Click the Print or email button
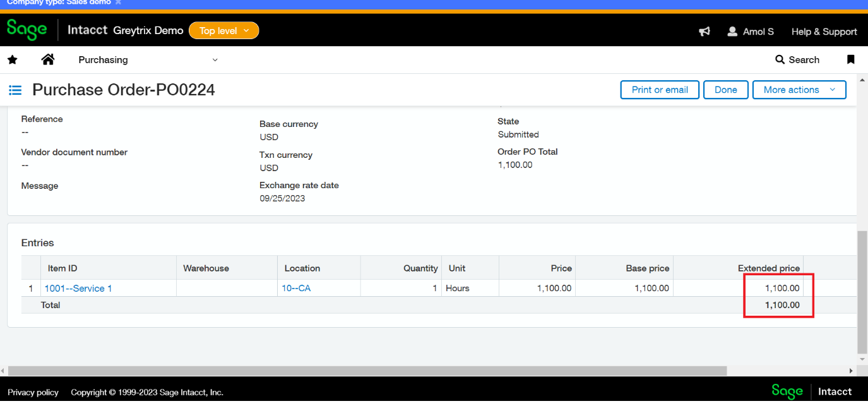The image size is (868, 406). pyautogui.click(x=660, y=90)
